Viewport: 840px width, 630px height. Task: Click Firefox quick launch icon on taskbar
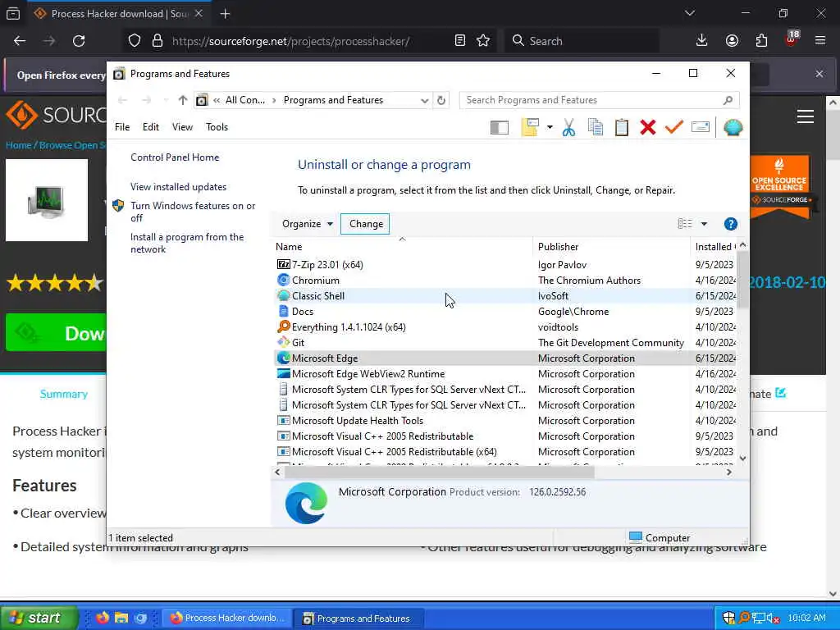click(x=103, y=618)
